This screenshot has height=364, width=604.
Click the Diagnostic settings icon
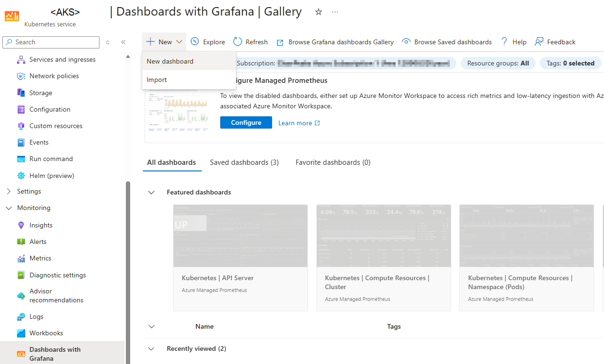coord(21,275)
